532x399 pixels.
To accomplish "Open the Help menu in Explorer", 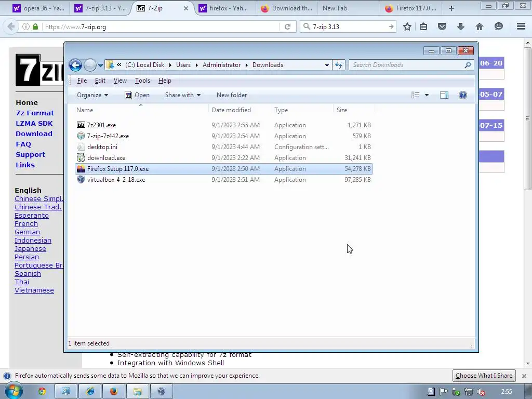I will [165, 81].
